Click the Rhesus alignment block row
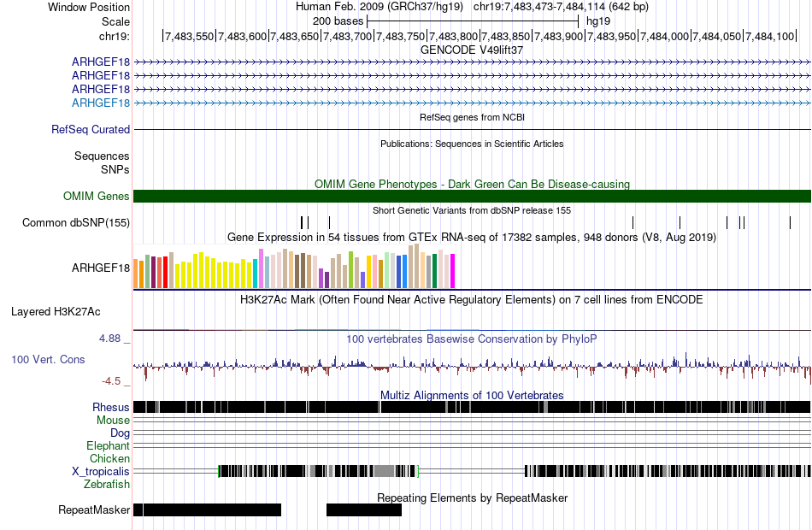Image resolution: width=812 pixels, height=530 pixels. [x=472, y=407]
